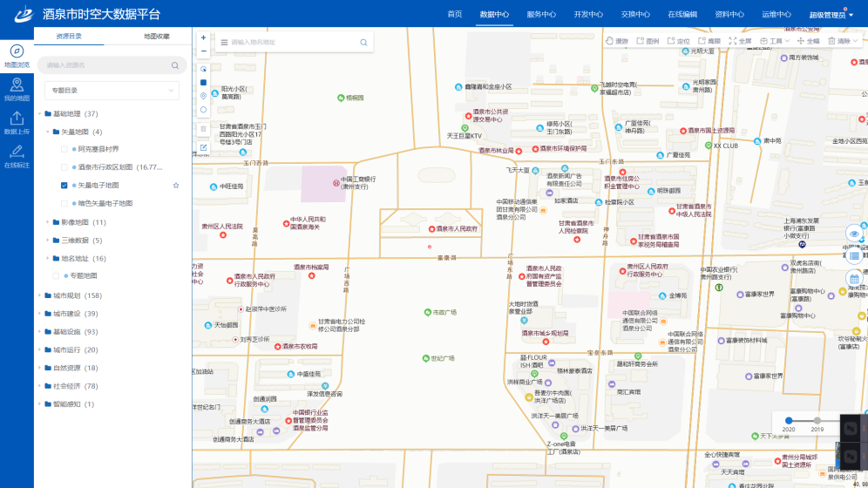The width and height of the screenshot is (868, 488).
Task: Open 服务中心 in the top navigation
Action: pyautogui.click(x=541, y=14)
